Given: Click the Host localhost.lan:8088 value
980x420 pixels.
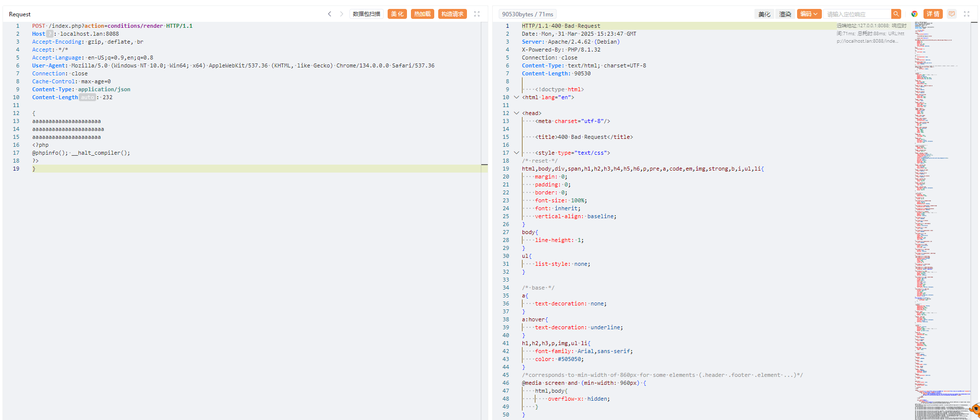Looking at the screenshot, I should pyautogui.click(x=90, y=34).
